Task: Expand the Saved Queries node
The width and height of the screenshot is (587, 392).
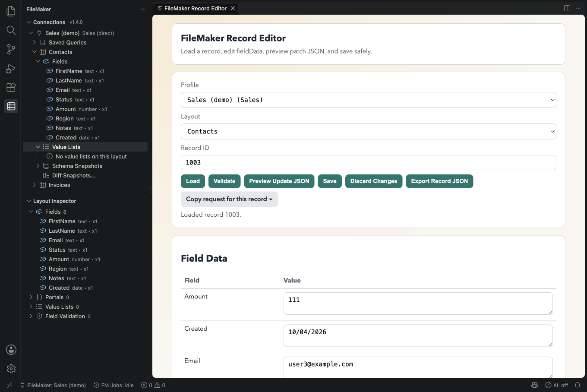Action: (35, 42)
